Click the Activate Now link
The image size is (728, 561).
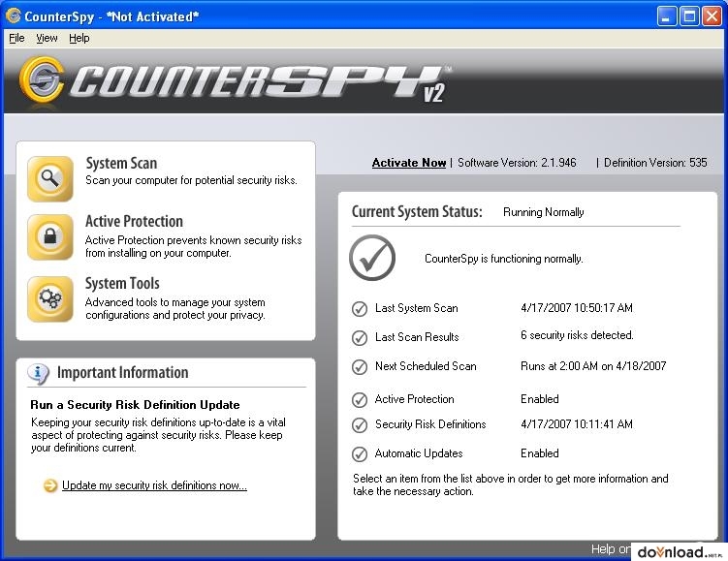409,163
